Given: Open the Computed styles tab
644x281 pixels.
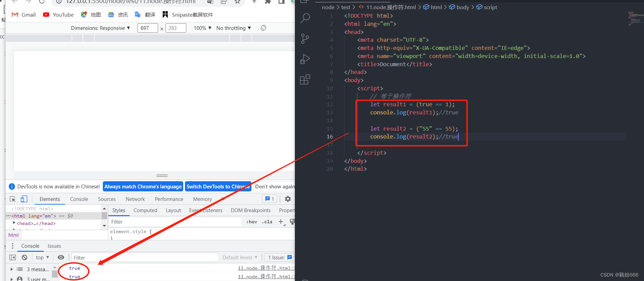Looking at the screenshot, I should point(145,210).
